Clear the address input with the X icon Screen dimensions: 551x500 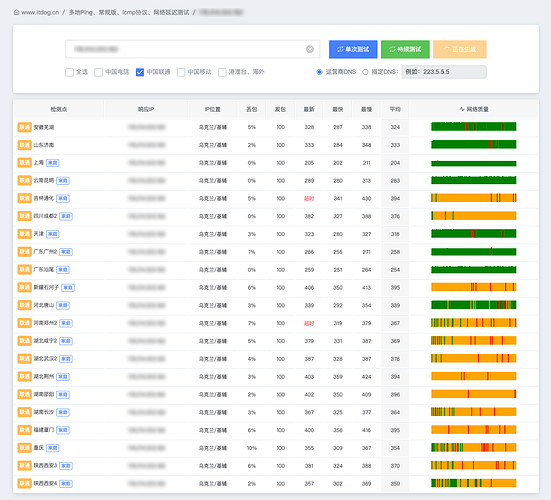pos(310,49)
